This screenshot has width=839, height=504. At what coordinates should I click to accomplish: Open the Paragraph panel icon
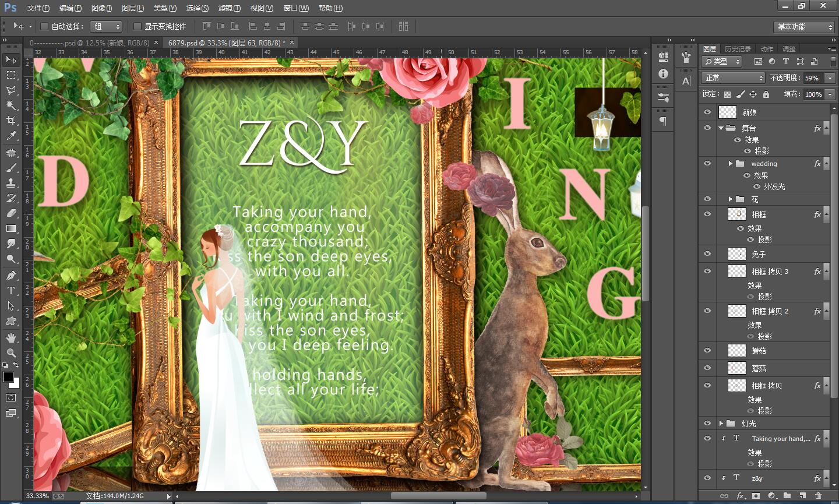click(663, 121)
